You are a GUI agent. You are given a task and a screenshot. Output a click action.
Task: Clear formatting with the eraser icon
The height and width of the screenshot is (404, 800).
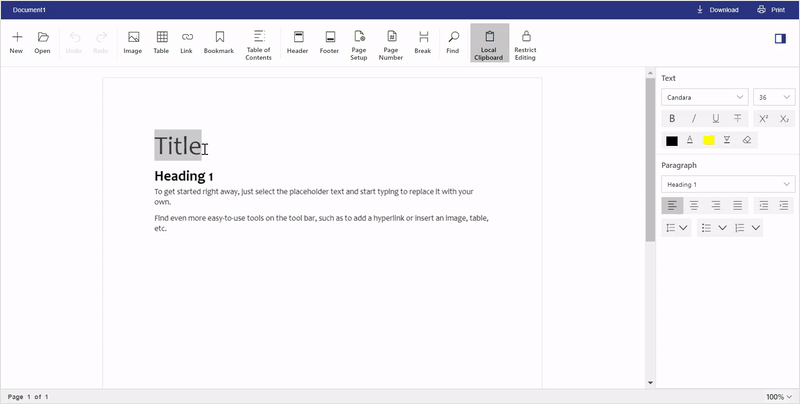tap(747, 140)
